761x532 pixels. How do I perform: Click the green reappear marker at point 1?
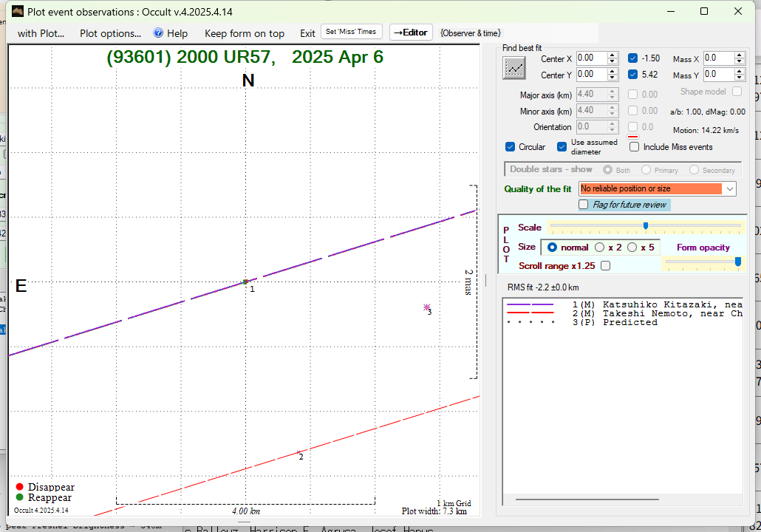(245, 282)
